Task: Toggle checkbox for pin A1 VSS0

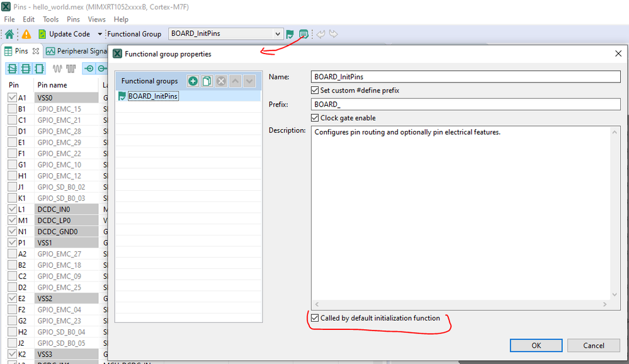Action: point(12,98)
